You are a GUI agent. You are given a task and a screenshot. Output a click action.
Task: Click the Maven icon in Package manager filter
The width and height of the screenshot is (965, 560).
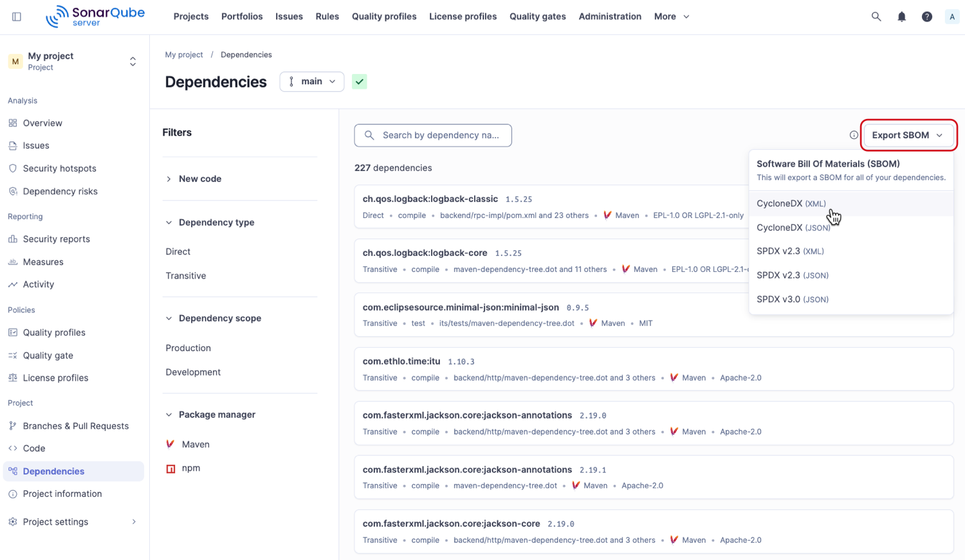pyautogui.click(x=170, y=444)
